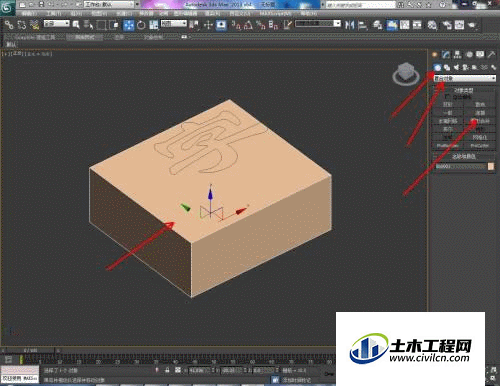500x386 pixels.
Task: Open the Curve Editor icon
Action: (x=404, y=25)
